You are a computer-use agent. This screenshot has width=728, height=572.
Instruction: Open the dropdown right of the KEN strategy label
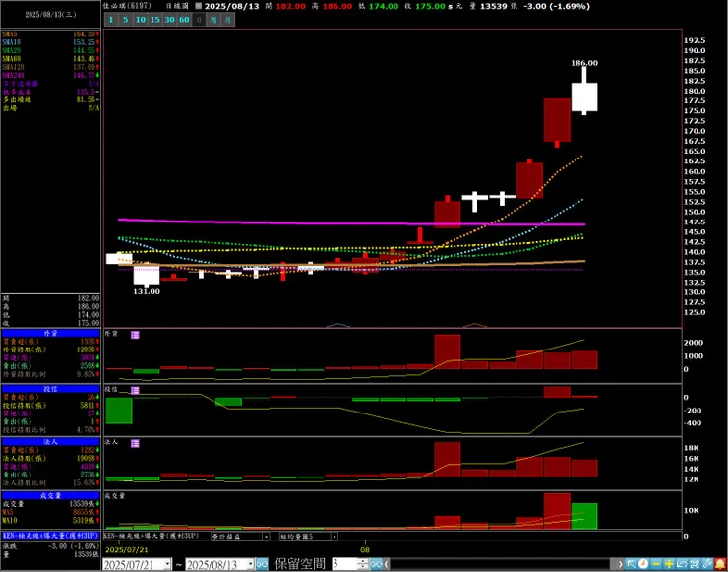click(266, 537)
